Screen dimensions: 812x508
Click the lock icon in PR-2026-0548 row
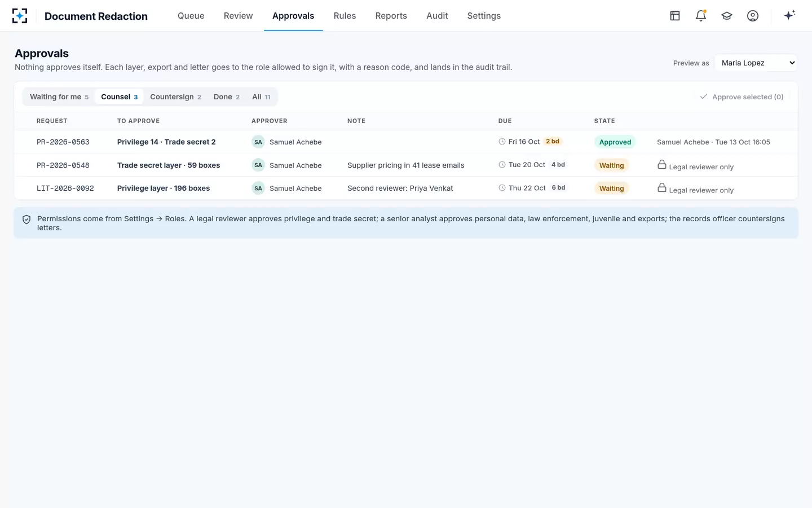(x=662, y=164)
